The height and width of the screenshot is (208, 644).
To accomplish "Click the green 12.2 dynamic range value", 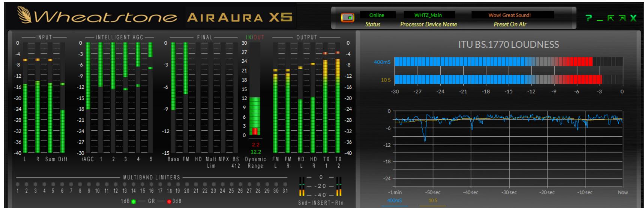I will pos(255,152).
